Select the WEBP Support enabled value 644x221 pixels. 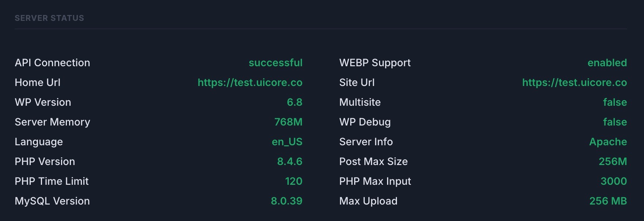coord(607,63)
